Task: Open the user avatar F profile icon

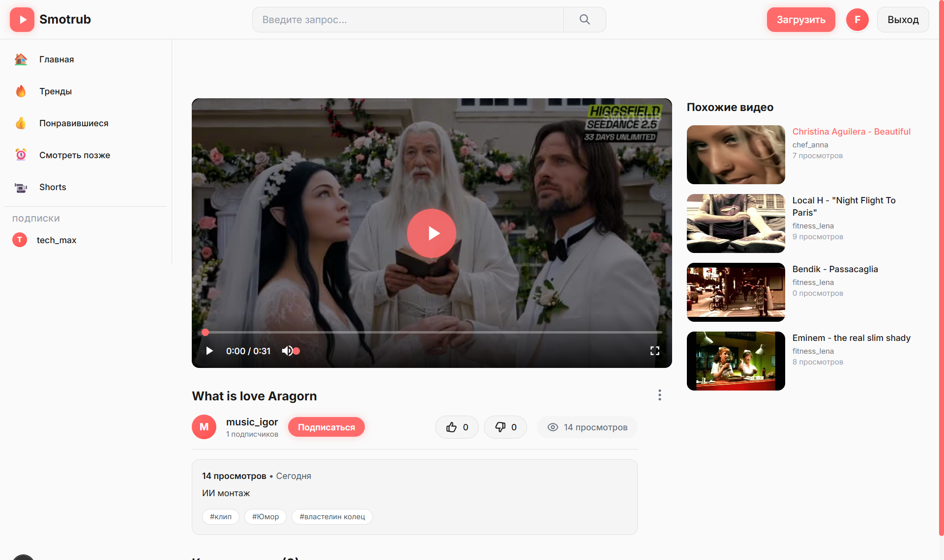Action: (857, 20)
